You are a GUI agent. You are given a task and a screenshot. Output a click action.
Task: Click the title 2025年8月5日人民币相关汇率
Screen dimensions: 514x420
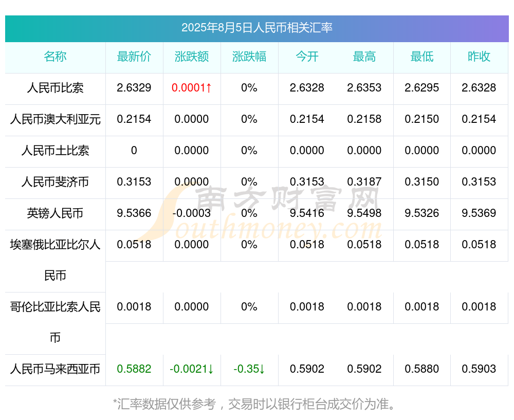(256, 28)
